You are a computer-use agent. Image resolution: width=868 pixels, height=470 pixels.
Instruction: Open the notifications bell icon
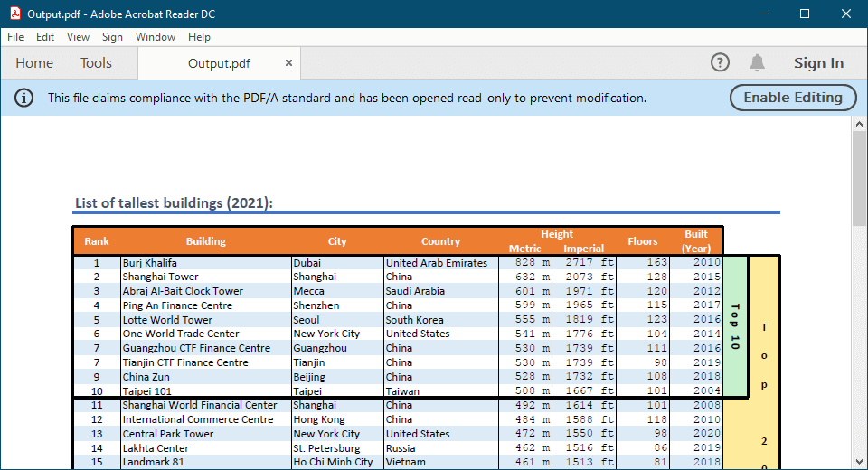pos(757,62)
